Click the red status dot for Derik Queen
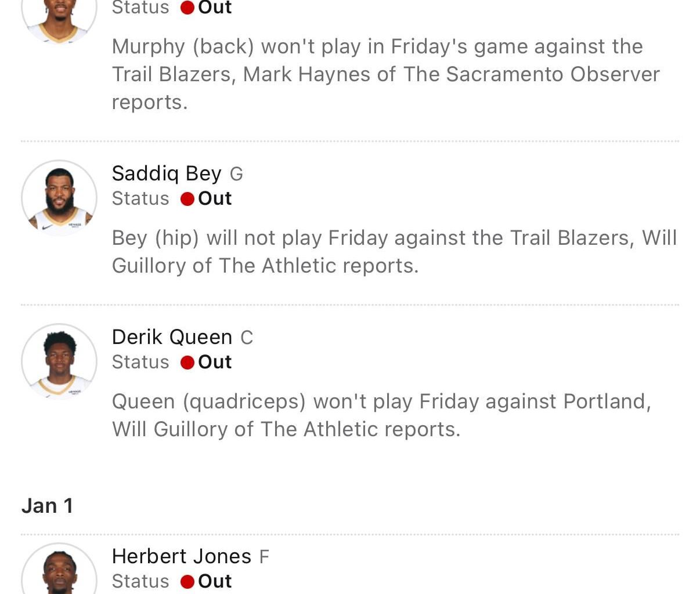Screen dimensions: 700x594 (187, 363)
